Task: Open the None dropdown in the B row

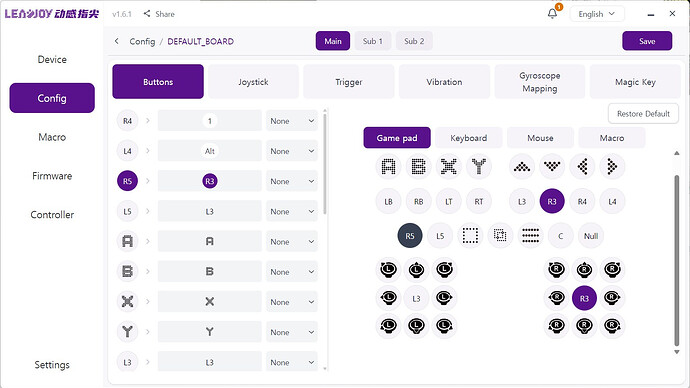Action: (x=292, y=272)
